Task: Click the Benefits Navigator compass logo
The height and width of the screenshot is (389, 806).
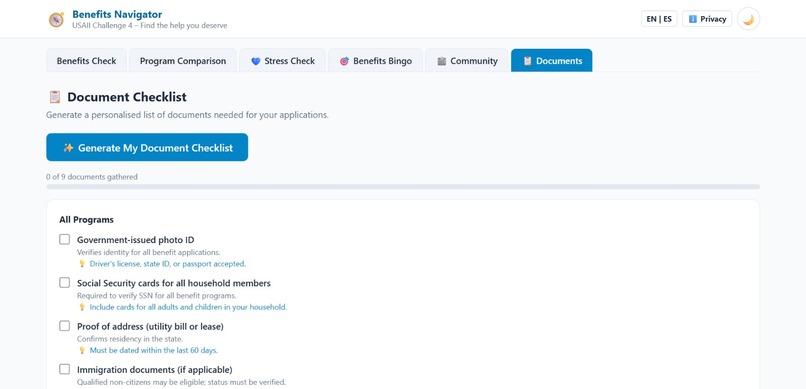Action: click(x=56, y=20)
